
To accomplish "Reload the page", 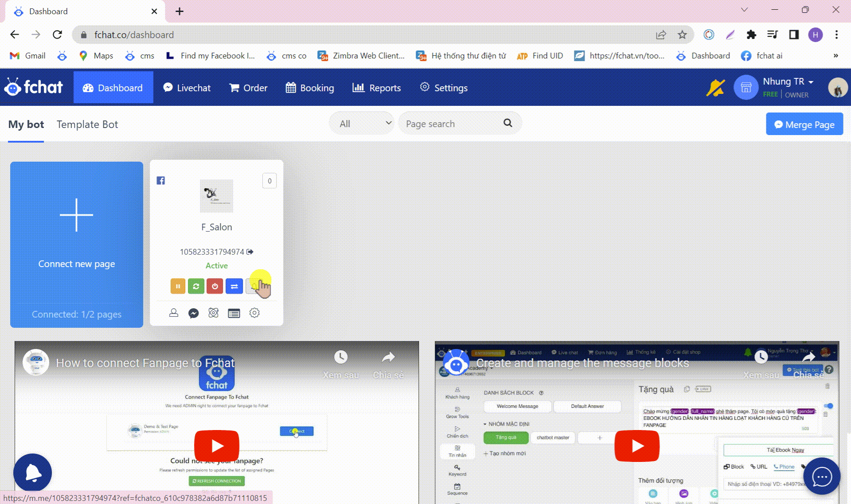I will click(57, 35).
